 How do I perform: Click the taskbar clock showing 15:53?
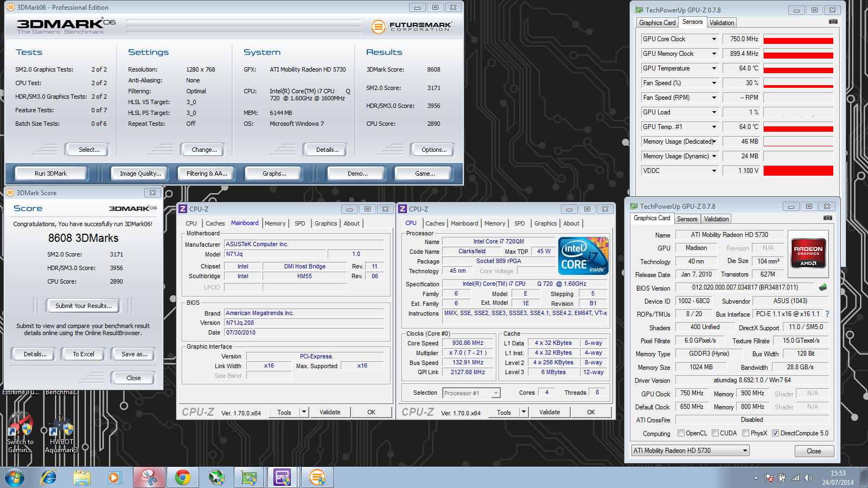(x=838, y=478)
